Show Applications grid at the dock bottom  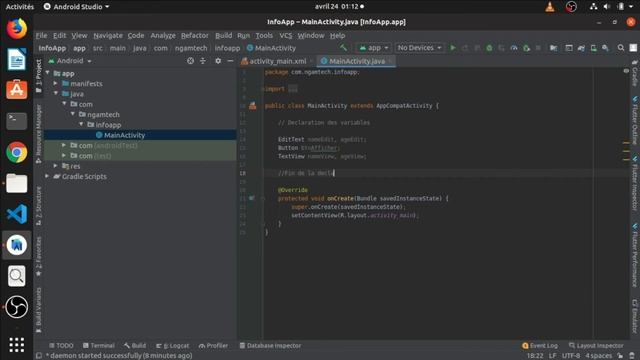tap(17, 345)
